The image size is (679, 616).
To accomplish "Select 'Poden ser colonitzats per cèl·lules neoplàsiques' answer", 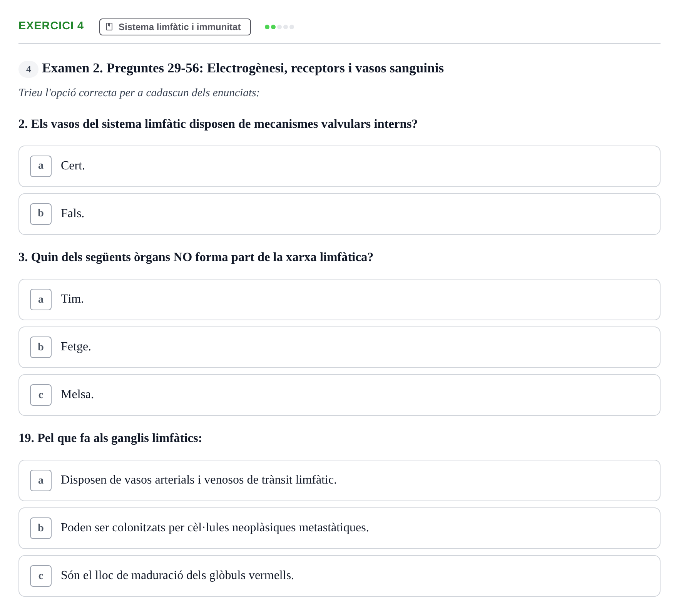I will point(339,528).
